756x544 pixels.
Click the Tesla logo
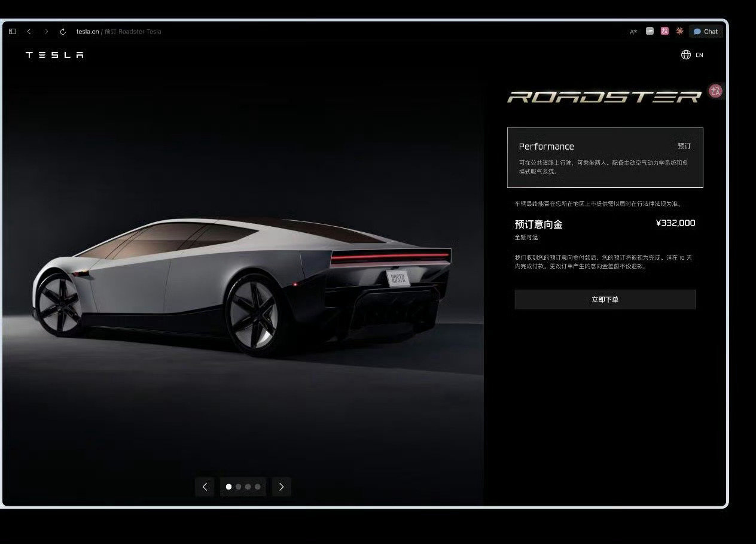tap(54, 55)
